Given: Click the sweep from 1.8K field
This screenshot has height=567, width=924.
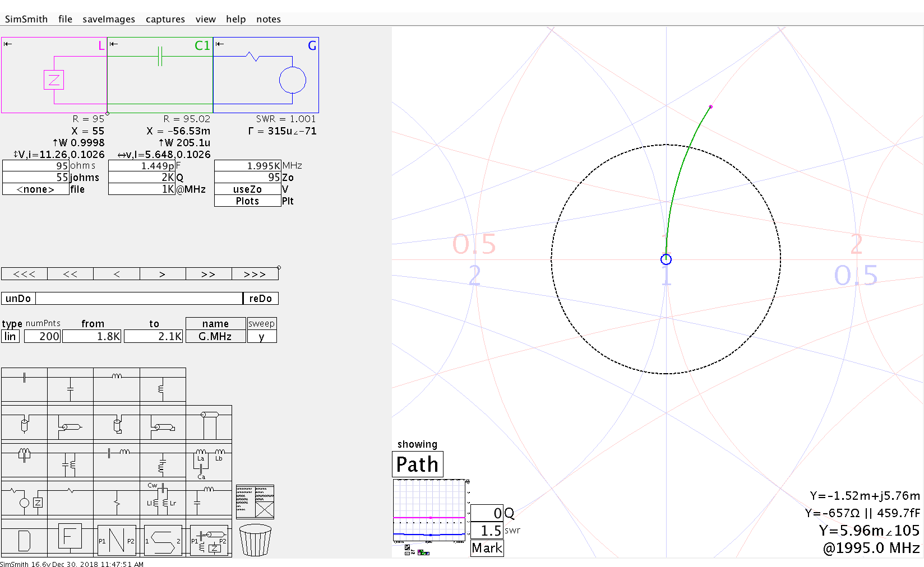Looking at the screenshot, I should pos(92,336).
